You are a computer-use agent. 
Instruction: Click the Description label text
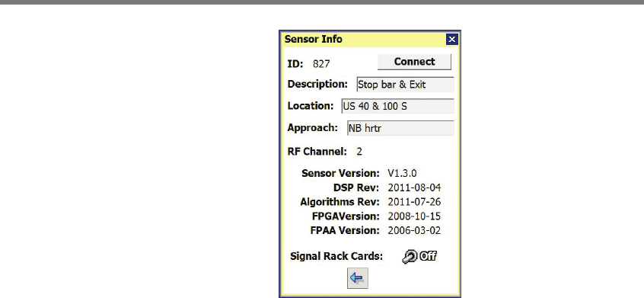click(x=317, y=85)
